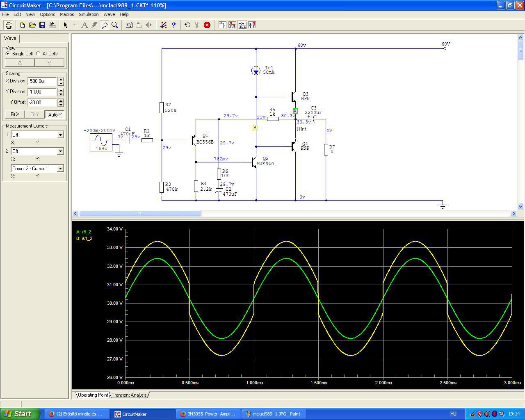
Task: Click the X Division input field
Action: (42, 81)
